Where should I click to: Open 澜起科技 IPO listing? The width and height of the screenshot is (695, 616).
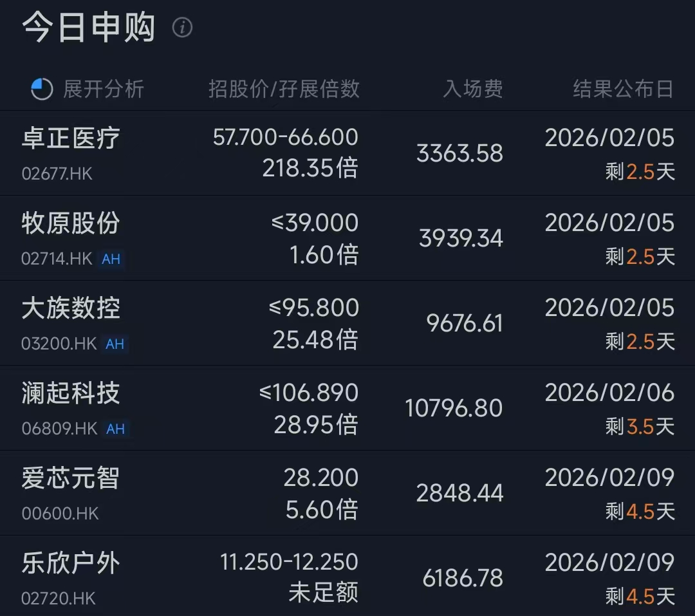point(71,394)
